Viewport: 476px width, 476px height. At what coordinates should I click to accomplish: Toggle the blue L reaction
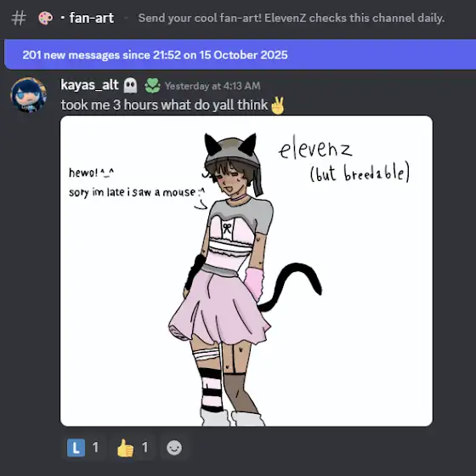point(84,448)
